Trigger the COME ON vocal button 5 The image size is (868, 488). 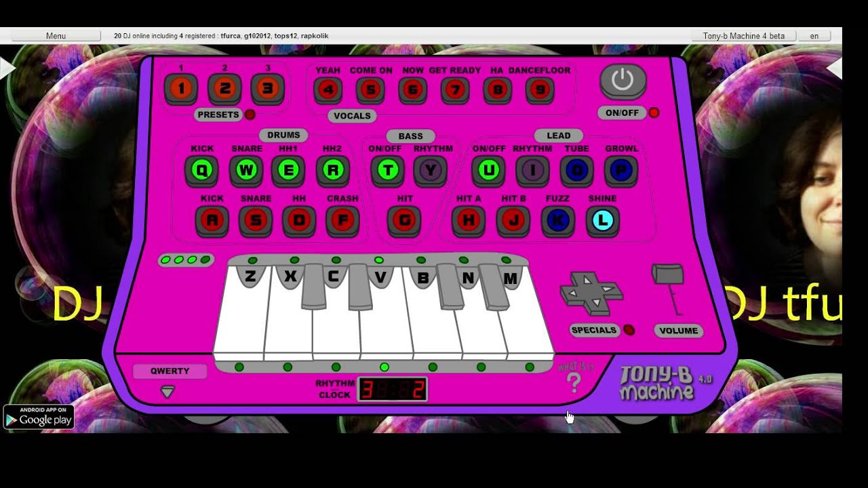coord(370,89)
